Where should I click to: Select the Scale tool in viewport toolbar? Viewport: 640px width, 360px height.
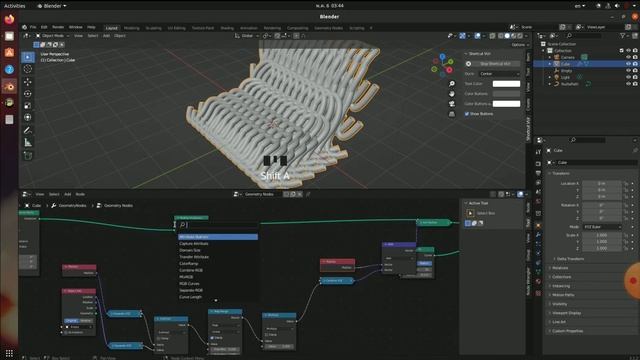click(28, 106)
